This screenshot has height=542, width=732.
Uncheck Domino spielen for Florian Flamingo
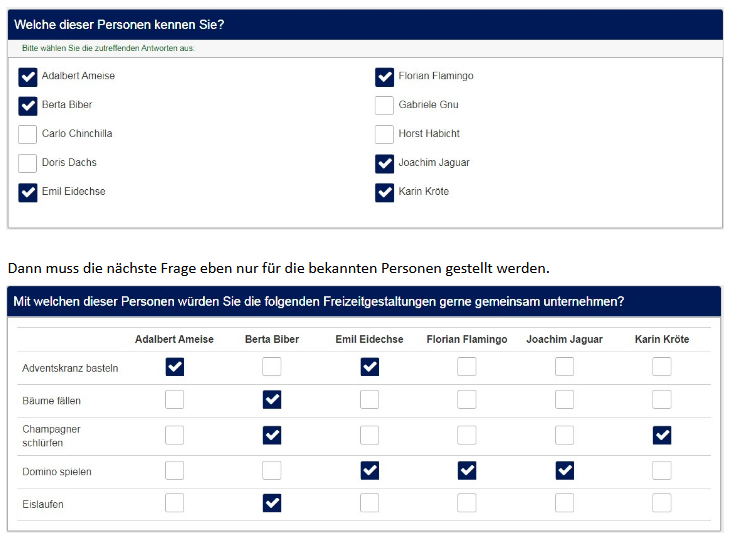click(467, 470)
